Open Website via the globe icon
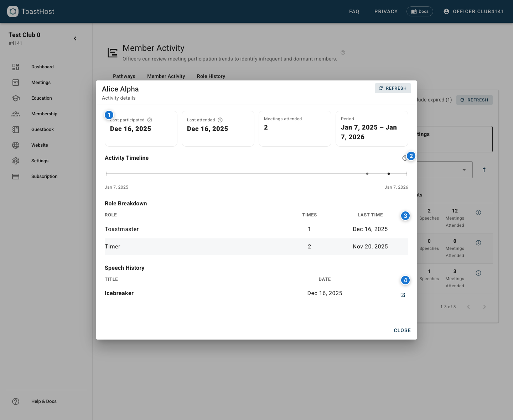 coord(16,145)
